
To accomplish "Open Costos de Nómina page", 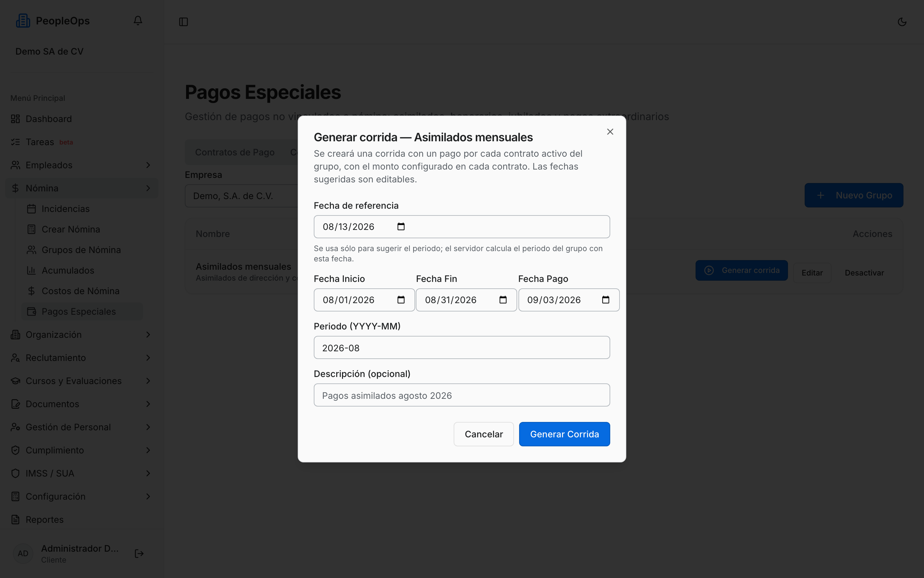I will (x=82, y=291).
